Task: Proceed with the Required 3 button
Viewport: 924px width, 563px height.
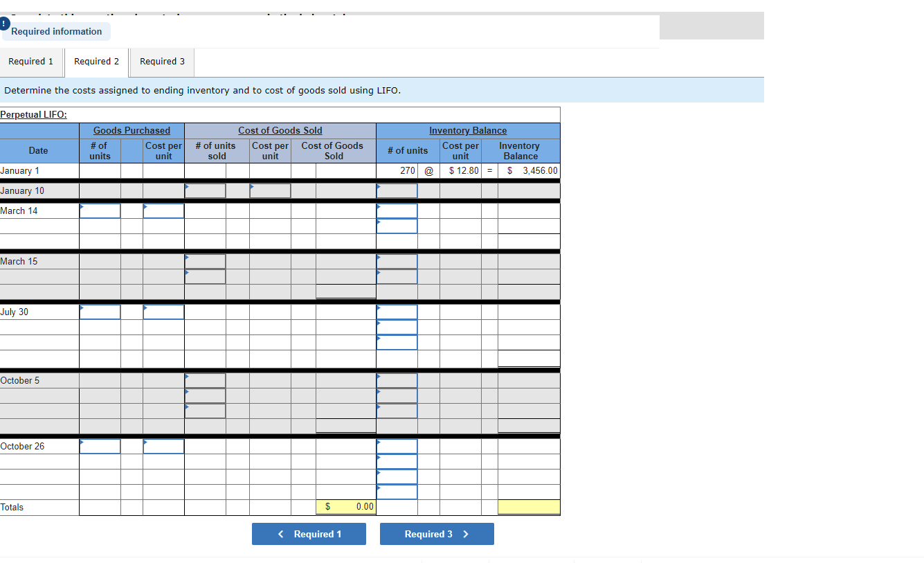Action: 437,534
